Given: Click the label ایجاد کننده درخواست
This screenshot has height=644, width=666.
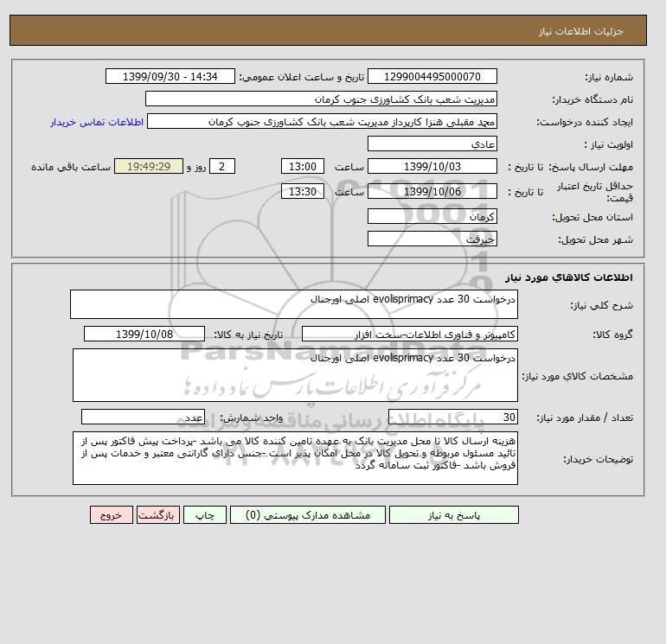Looking at the screenshot, I should tap(585, 122).
